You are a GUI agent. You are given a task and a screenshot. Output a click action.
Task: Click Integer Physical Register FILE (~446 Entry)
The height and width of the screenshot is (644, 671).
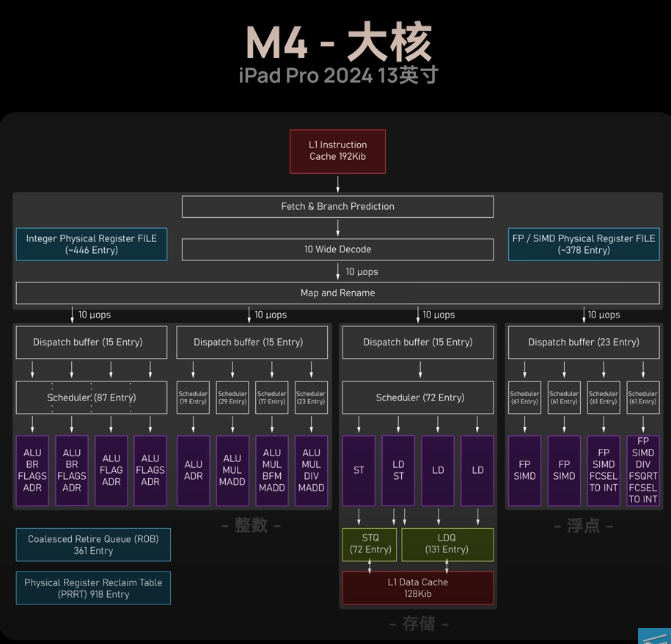point(92,244)
